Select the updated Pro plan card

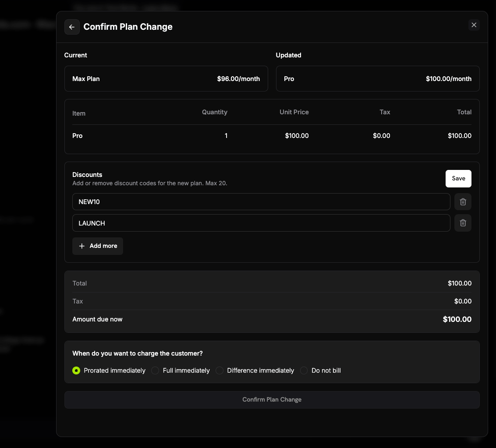[x=377, y=79]
